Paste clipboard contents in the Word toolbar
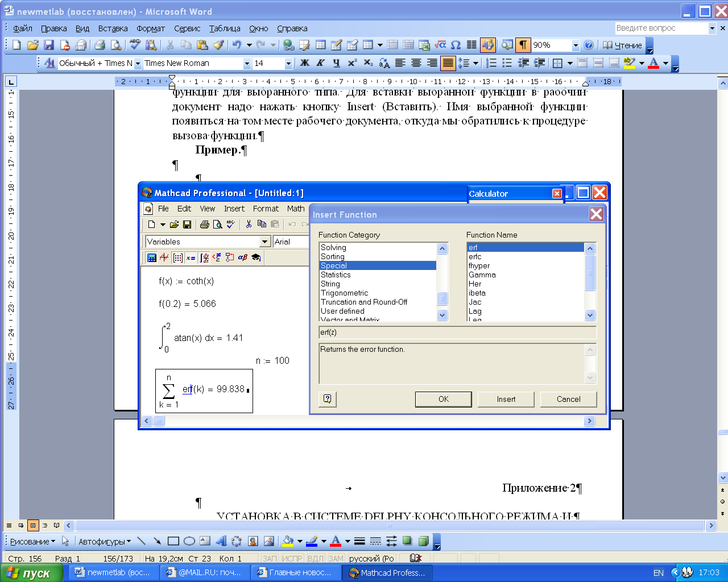 tap(202, 45)
